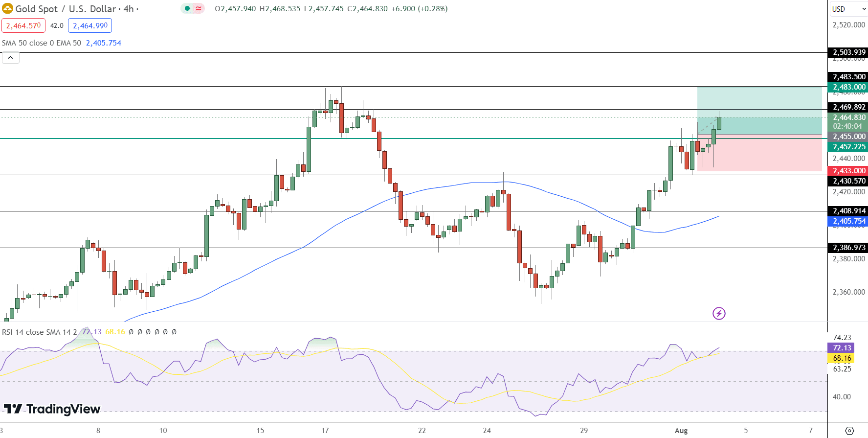Open chart settings gear icon in the time axis corner
This screenshot has width=868, height=438.
pos(849,431)
